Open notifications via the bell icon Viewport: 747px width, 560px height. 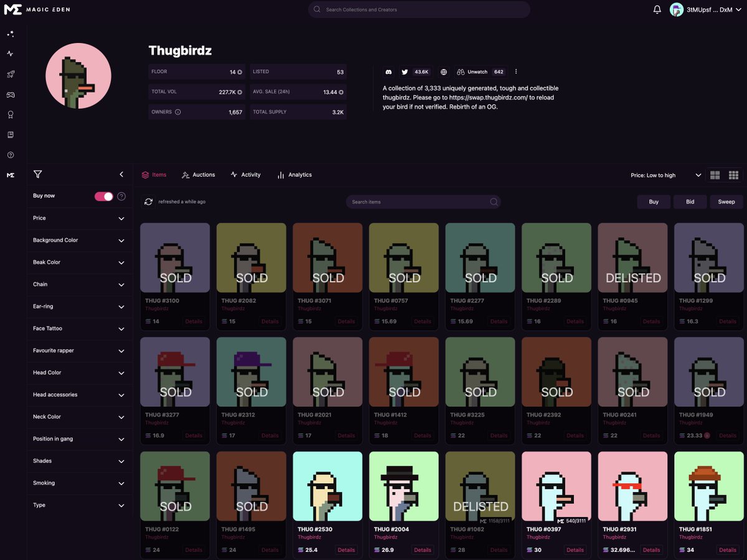(657, 9)
